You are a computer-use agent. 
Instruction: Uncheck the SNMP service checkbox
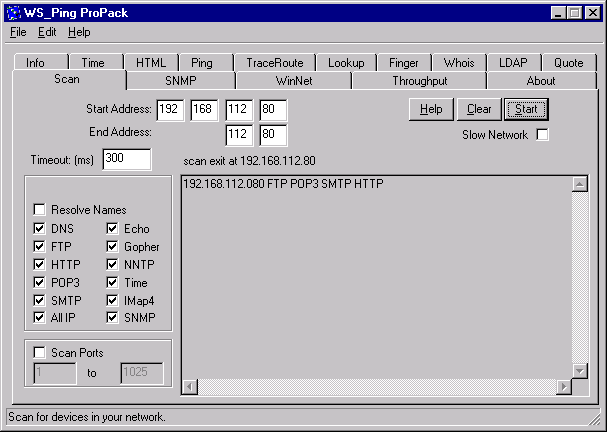click(112, 317)
